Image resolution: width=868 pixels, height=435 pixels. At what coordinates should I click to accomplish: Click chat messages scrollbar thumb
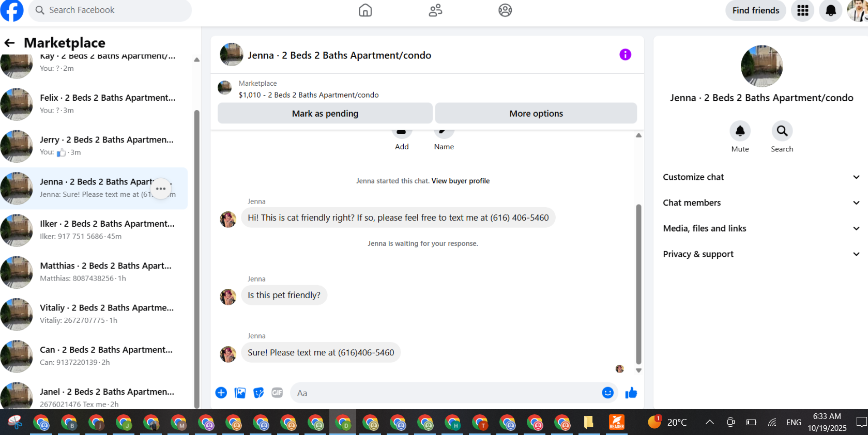[x=638, y=284]
